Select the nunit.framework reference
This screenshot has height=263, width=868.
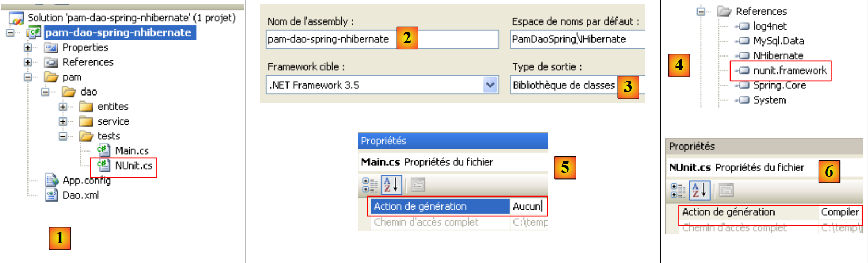point(789,70)
